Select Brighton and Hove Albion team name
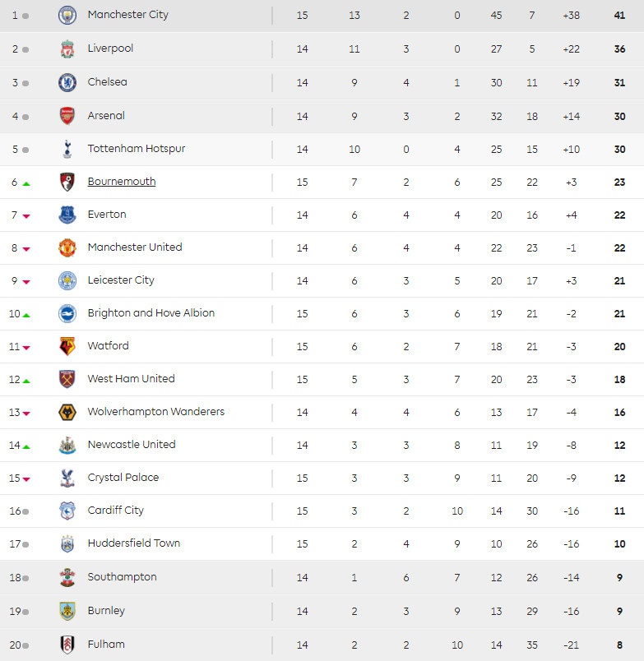This screenshot has width=644, height=661. click(x=151, y=313)
